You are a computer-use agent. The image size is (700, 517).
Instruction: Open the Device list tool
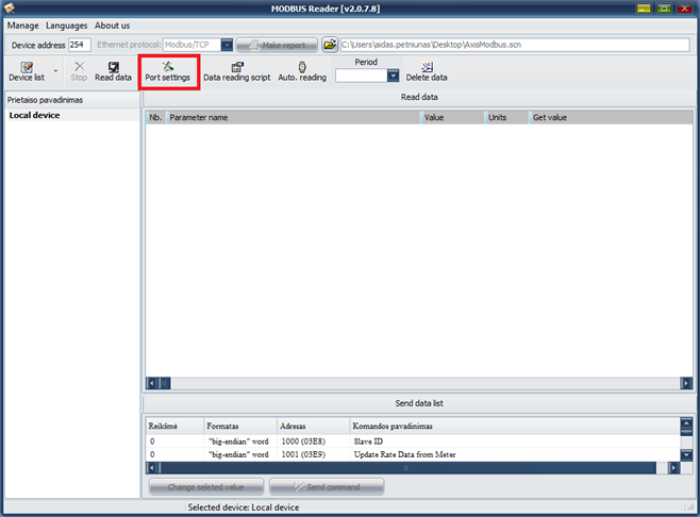point(25,70)
